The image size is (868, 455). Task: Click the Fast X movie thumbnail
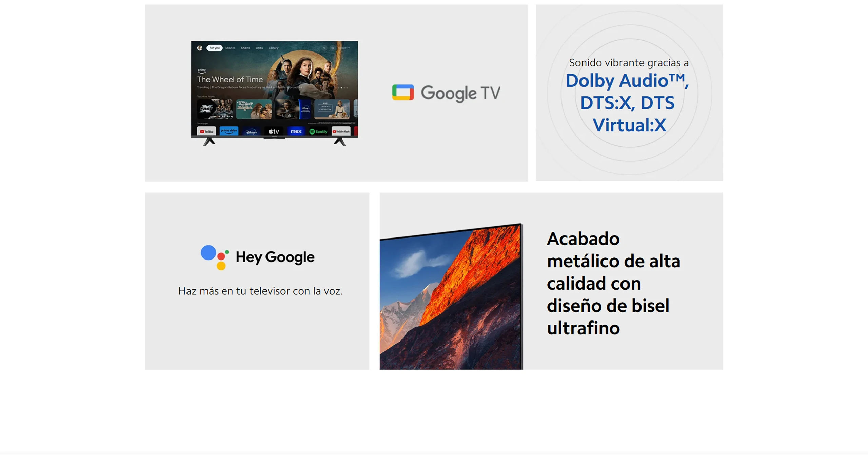(215, 109)
